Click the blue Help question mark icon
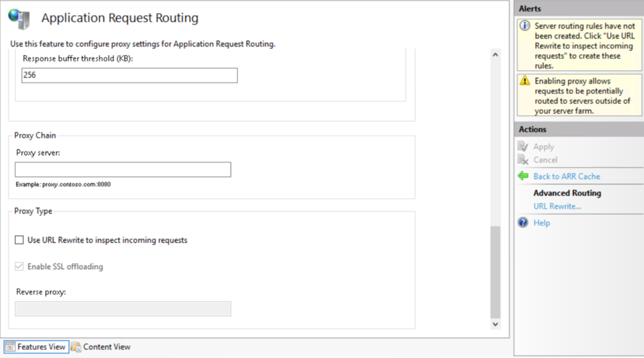Screen dimensions: 644x358 (x=523, y=223)
